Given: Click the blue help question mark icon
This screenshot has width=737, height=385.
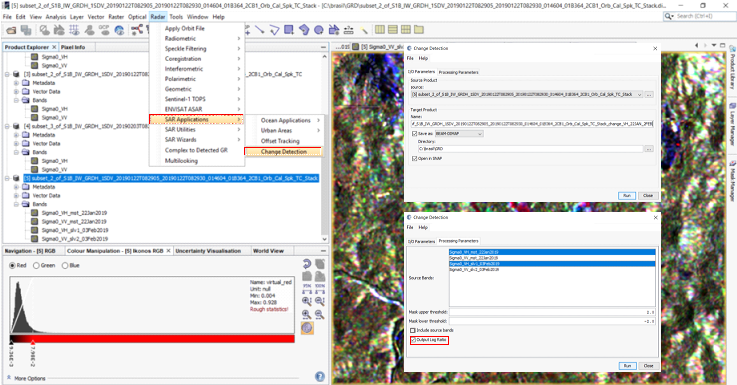Looking at the screenshot, I should [320, 376].
